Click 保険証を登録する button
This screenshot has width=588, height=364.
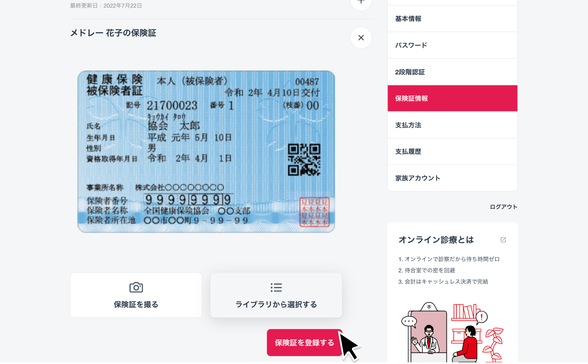[304, 342]
